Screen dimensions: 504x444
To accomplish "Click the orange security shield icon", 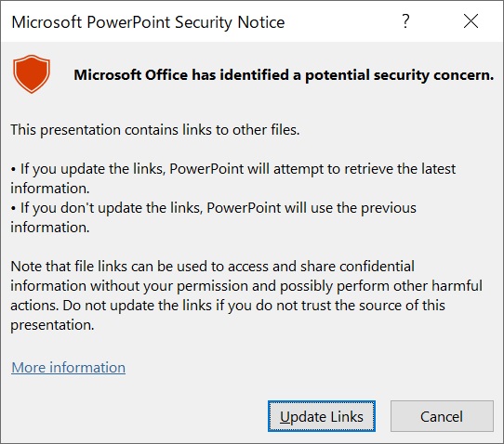I will (x=32, y=73).
